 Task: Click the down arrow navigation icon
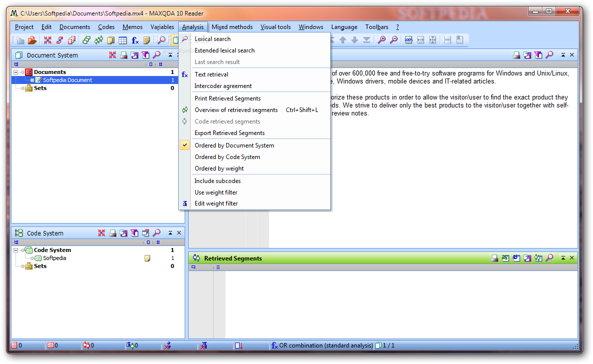point(355,39)
